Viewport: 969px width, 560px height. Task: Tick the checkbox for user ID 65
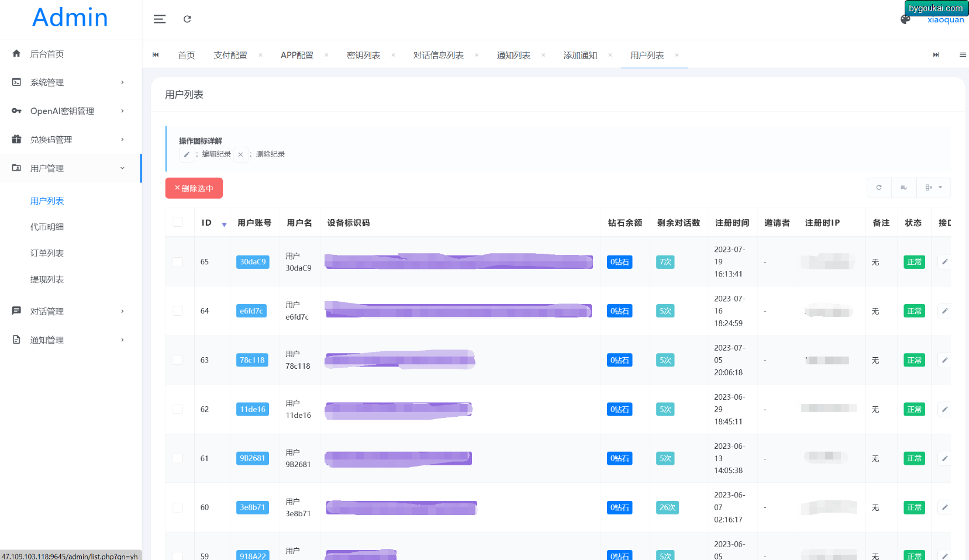[x=177, y=262]
